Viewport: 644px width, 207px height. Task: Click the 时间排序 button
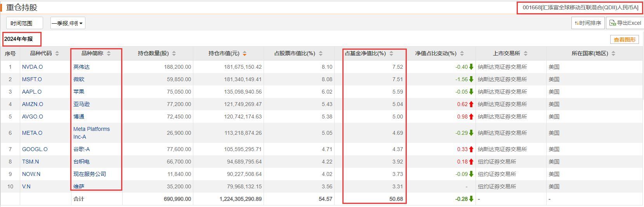pos(588,23)
